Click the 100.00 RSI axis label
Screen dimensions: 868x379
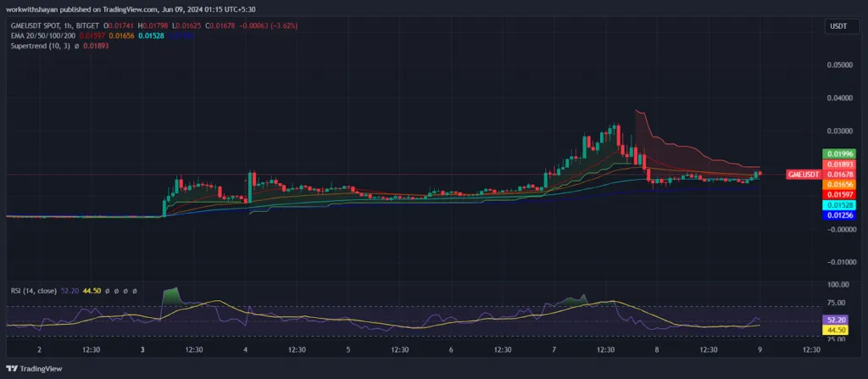(838, 285)
